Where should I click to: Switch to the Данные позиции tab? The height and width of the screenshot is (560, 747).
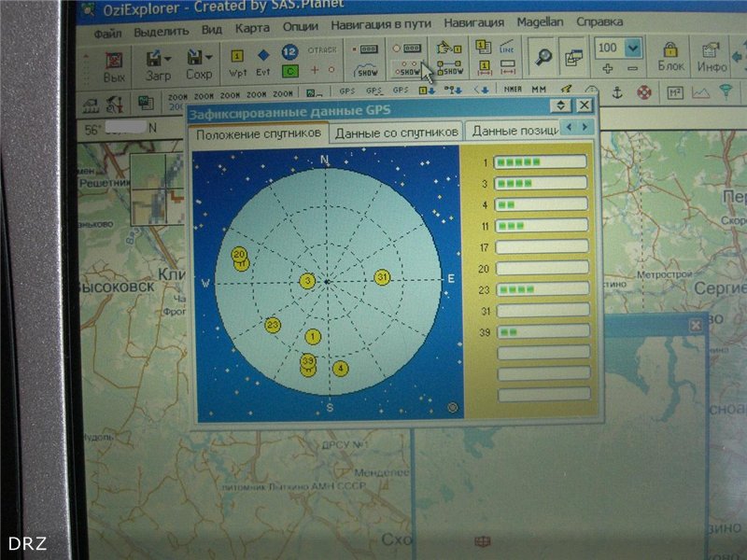pos(514,131)
